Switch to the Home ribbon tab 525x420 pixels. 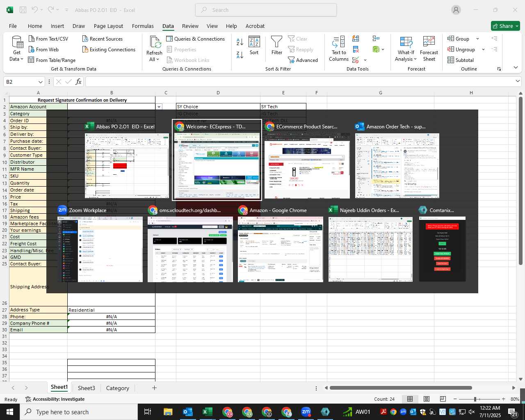35,26
